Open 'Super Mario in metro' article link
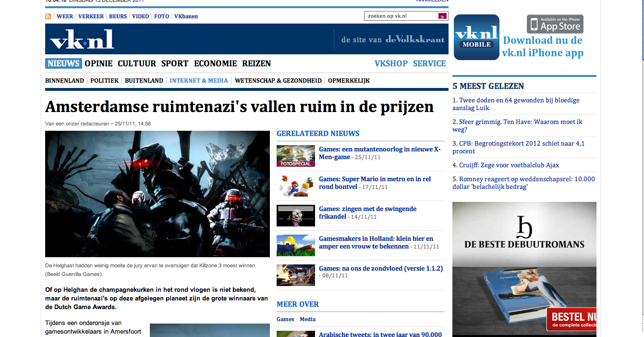This screenshot has width=644, height=337. pyautogui.click(x=375, y=183)
